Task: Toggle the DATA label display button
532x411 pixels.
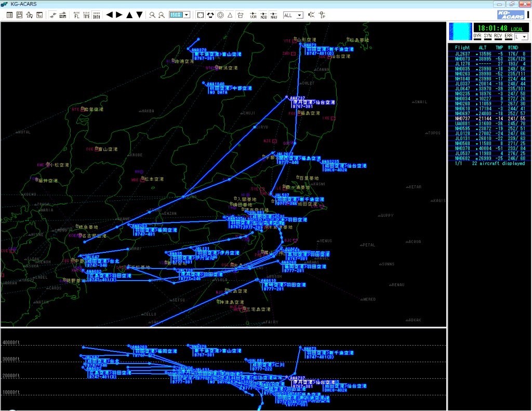Action: [97, 15]
